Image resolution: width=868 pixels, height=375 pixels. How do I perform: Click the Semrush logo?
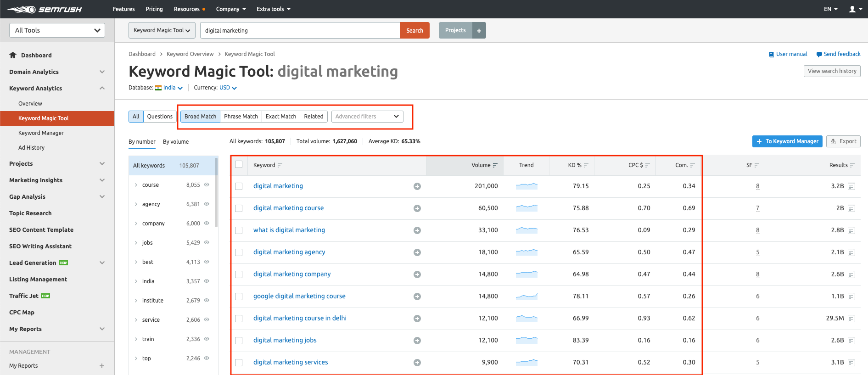45,9
